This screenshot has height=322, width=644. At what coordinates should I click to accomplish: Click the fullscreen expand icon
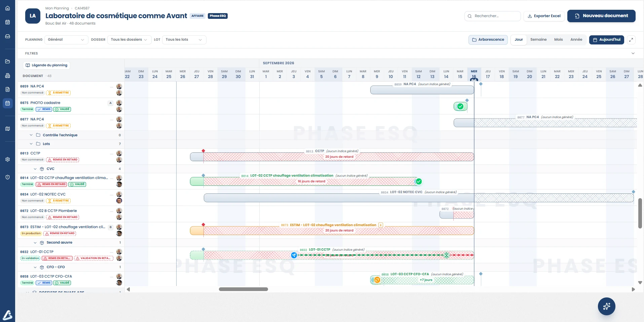click(631, 40)
